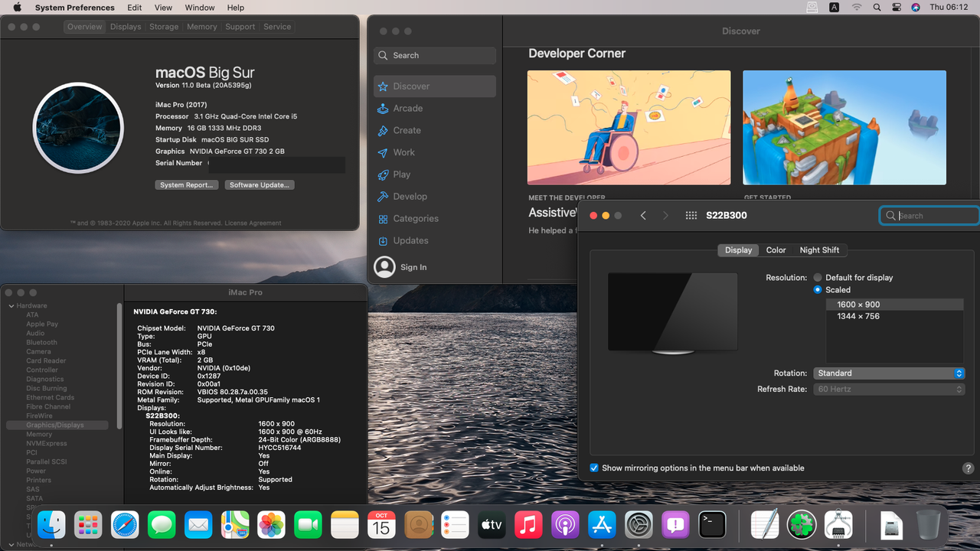Open Control Center in menu bar

point(897,7)
